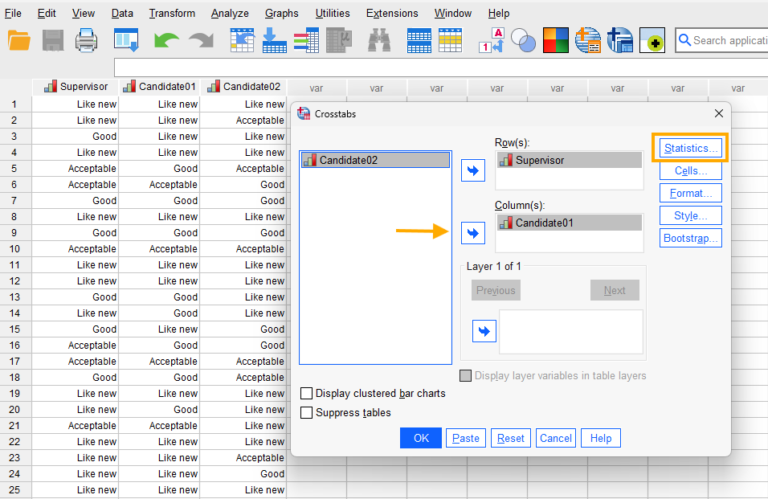Open the View menu

click(83, 13)
